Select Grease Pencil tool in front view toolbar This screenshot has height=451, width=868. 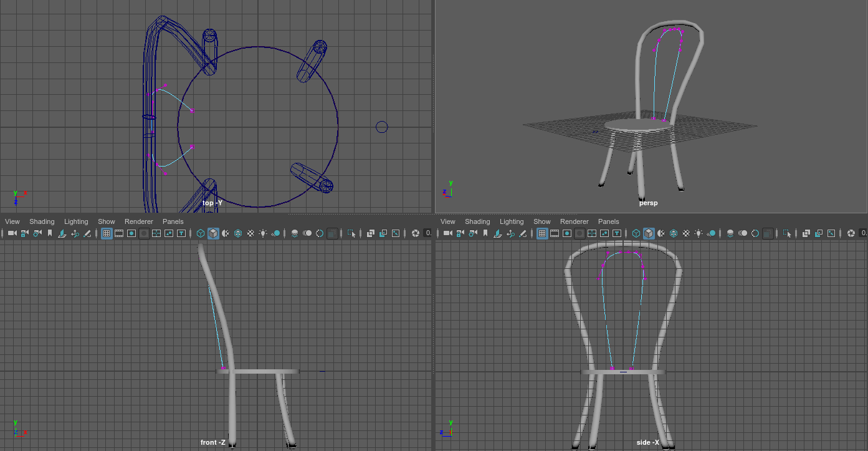(87, 233)
